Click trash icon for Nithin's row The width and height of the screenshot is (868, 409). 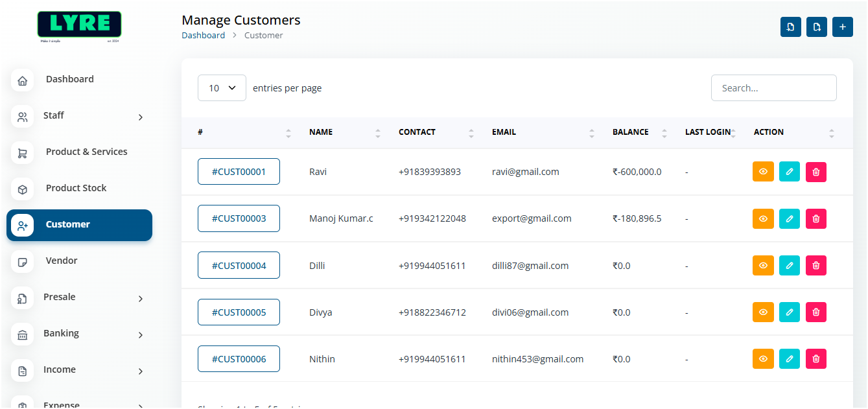coord(815,358)
